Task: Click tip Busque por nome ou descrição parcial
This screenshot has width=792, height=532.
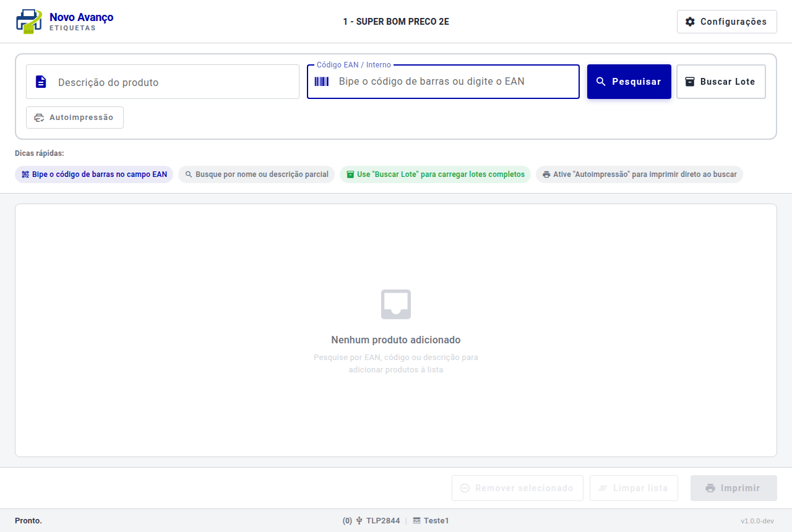Action: pos(256,174)
